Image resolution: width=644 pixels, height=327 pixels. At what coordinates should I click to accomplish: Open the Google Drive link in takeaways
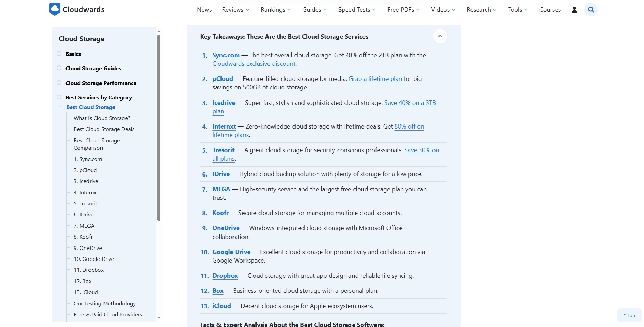coord(231,252)
